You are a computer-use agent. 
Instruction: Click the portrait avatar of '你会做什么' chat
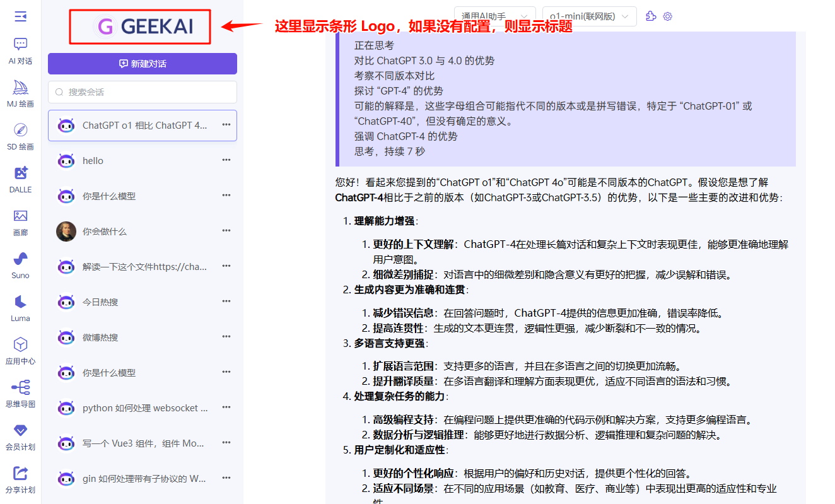[x=66, y=231]
